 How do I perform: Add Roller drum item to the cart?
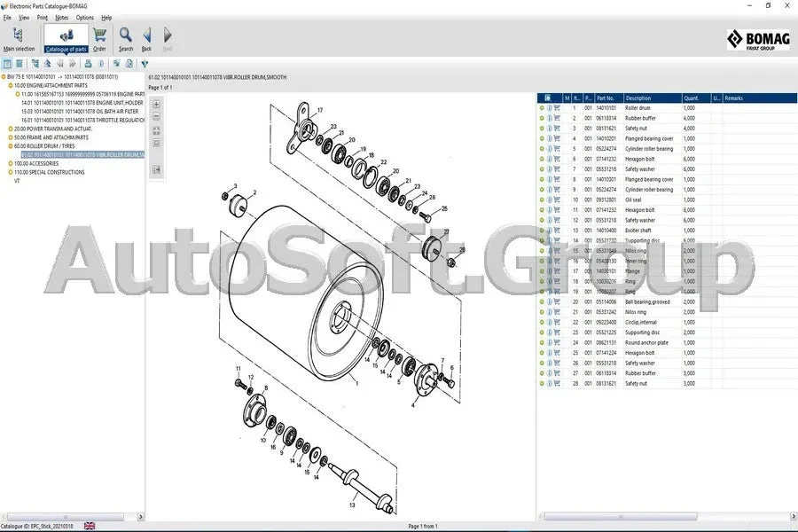pos(557,108)
